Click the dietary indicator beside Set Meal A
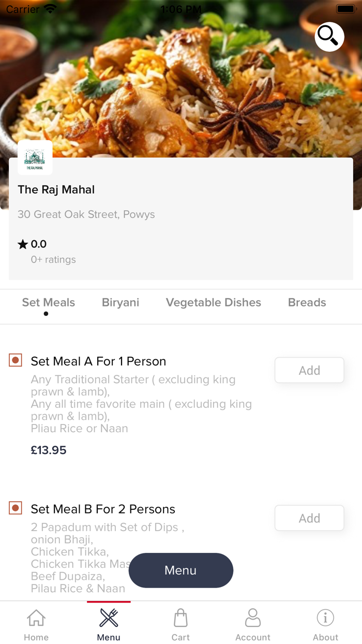Screen dimensions: 362x644 click(x=15, y=360)
